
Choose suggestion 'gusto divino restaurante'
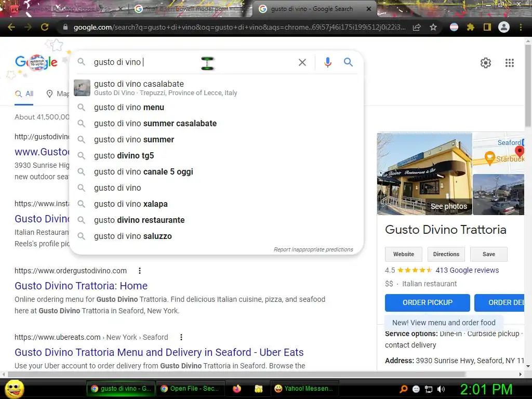[x=216, y=220]
